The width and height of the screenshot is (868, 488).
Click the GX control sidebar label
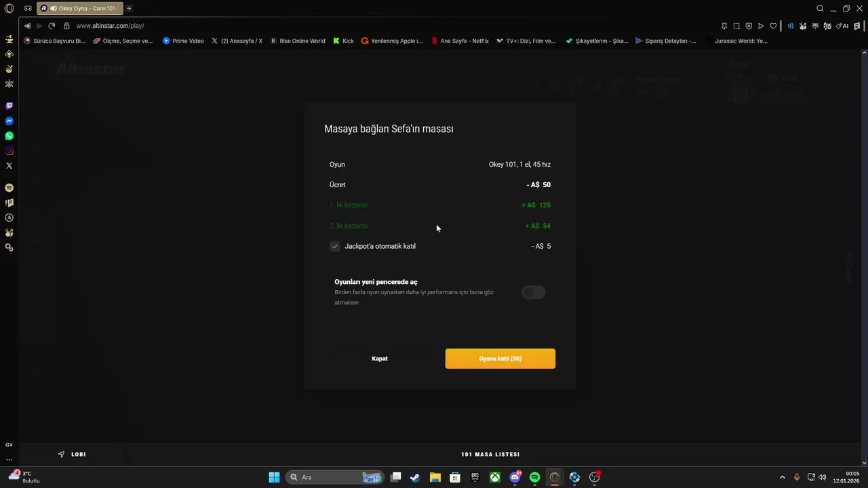[x=9, y=445]
